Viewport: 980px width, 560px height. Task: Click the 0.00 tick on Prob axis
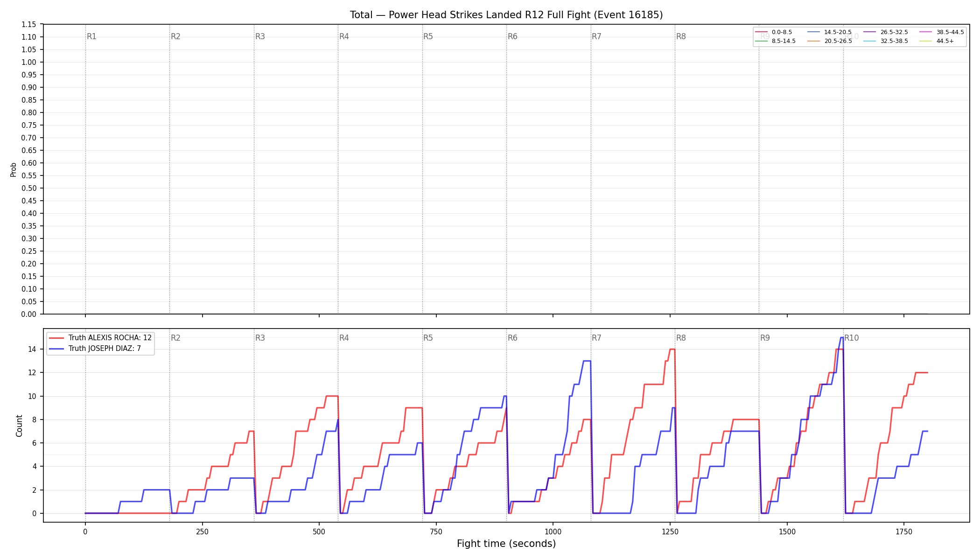coord(29,315)
